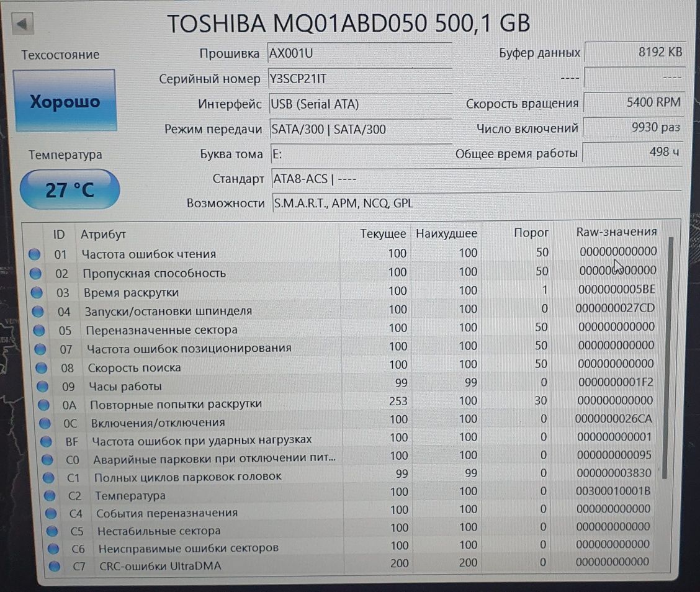Click the Порог column header
700x592 pixels.
pos(531,233)
